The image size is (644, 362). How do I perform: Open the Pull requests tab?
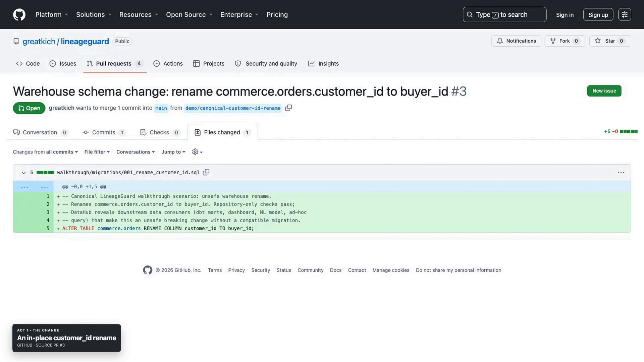tap(115, 64)
